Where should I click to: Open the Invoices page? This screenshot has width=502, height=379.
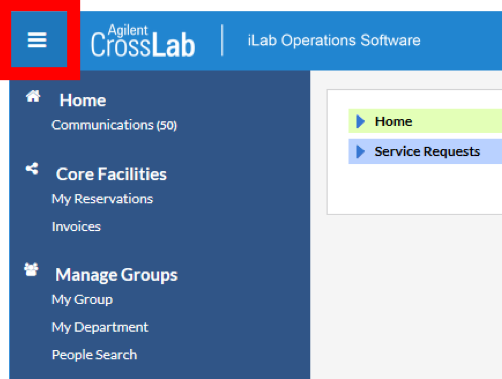point(76,227)
